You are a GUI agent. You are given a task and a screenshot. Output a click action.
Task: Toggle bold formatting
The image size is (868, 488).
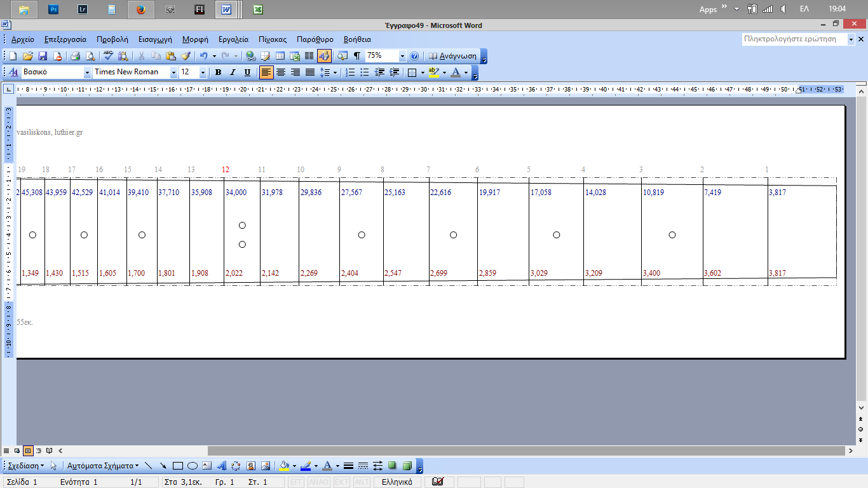[x=218, y=72]
